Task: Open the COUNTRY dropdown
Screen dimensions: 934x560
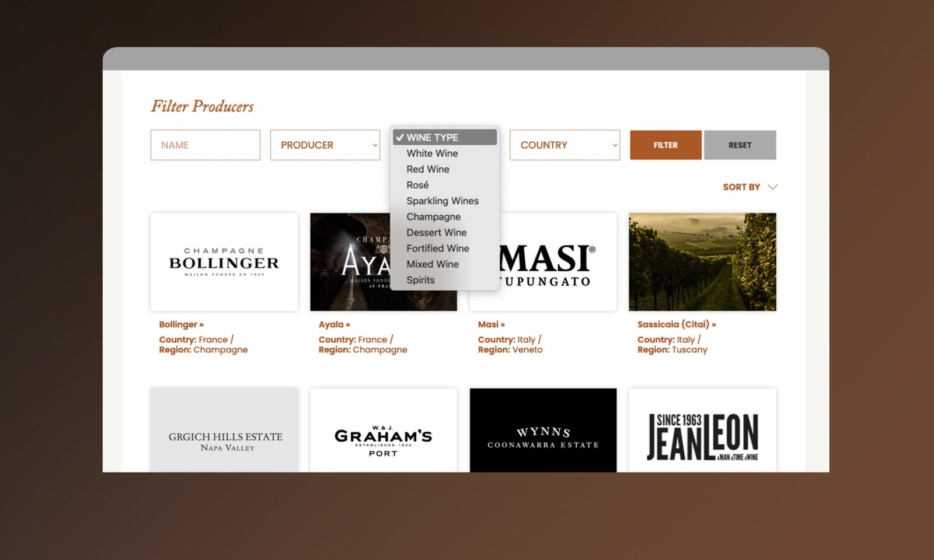Action: pos(564,145)
